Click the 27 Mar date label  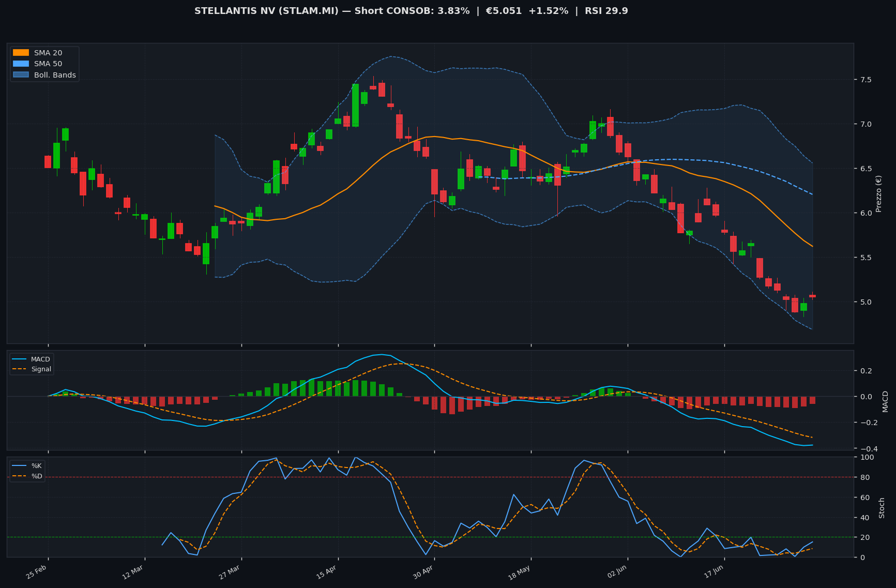click(x=229, y=572)
